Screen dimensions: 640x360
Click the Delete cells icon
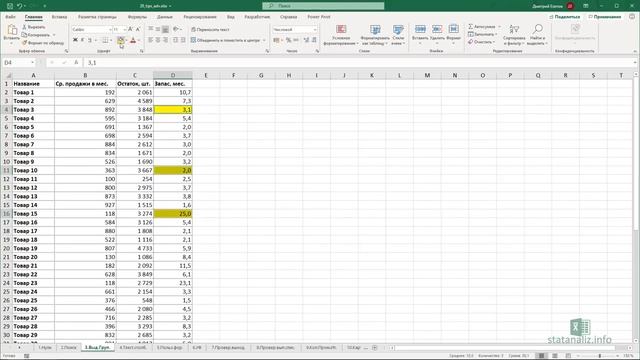pos(437,29)
